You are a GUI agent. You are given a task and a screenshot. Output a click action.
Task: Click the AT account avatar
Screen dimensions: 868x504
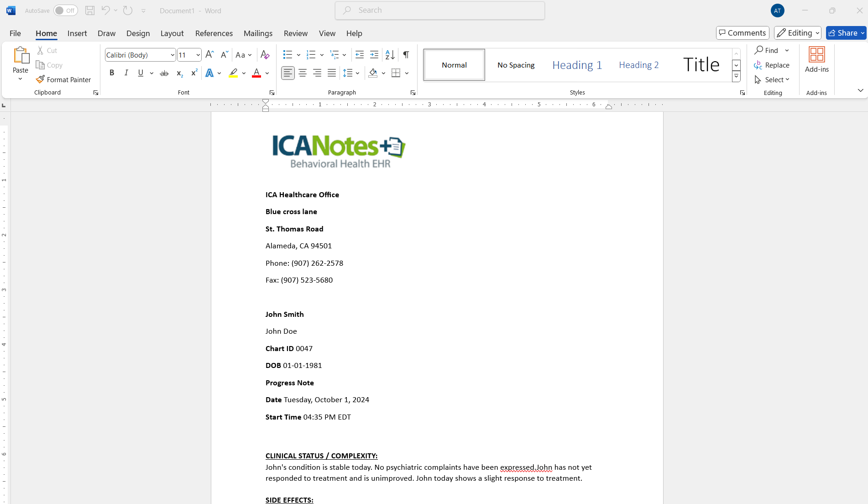click(777, 10)
